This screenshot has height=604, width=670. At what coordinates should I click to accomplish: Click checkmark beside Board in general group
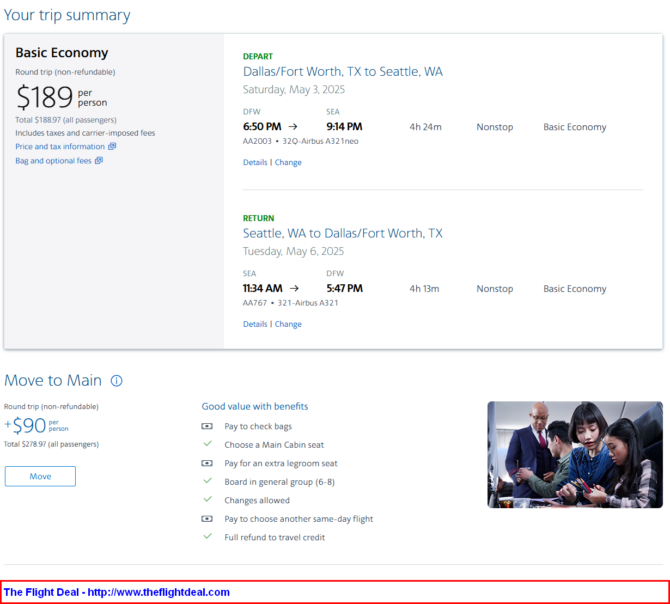208,481
